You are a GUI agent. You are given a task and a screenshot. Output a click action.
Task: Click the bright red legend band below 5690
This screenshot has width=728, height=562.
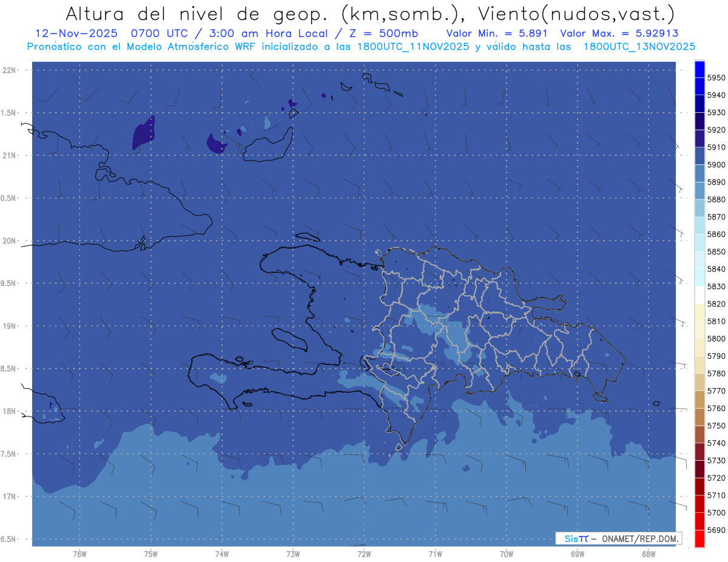tap(699, 538)
